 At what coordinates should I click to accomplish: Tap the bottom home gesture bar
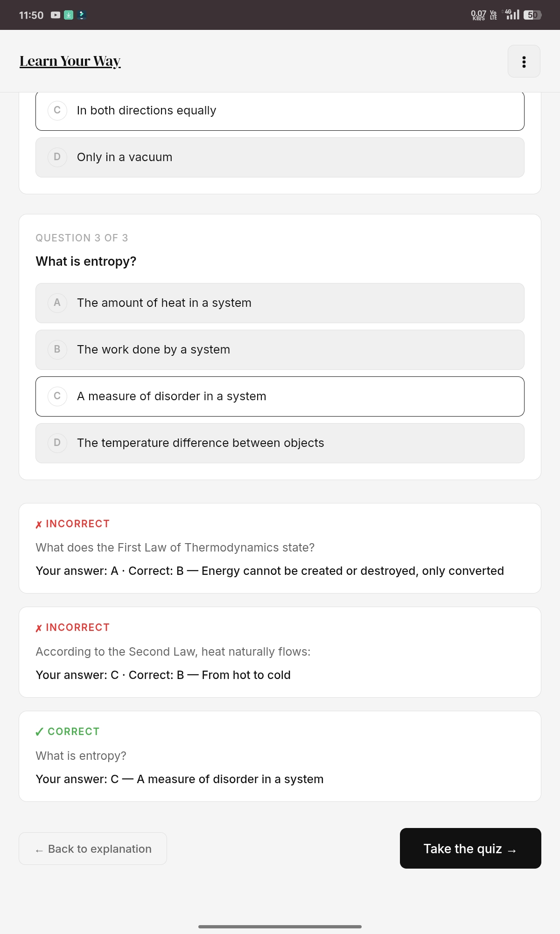pyautogui.click(x=280, y=927)
